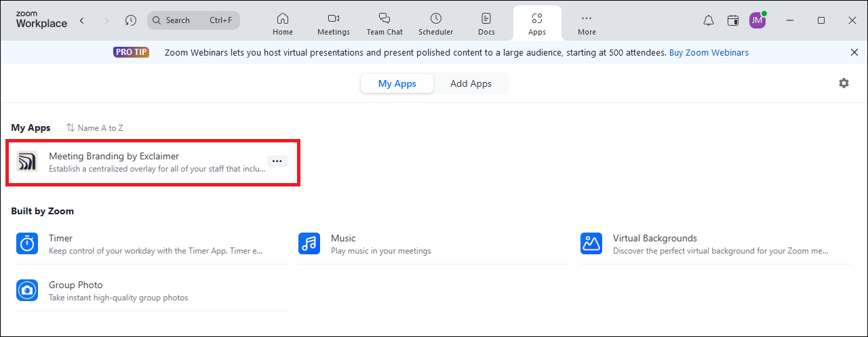Screen dimensions: 868x337
Task: Change sort order Name A to Z
Action: 95,128
